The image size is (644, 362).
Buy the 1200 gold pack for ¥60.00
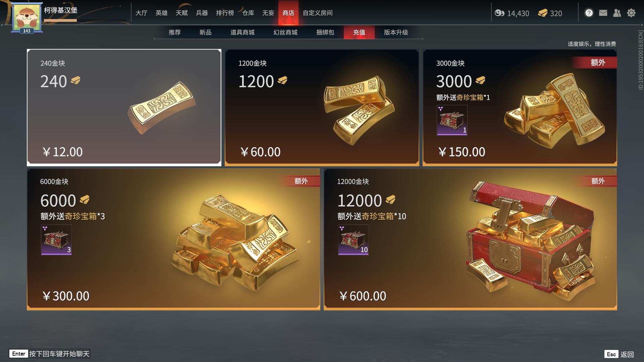[322, 107]
